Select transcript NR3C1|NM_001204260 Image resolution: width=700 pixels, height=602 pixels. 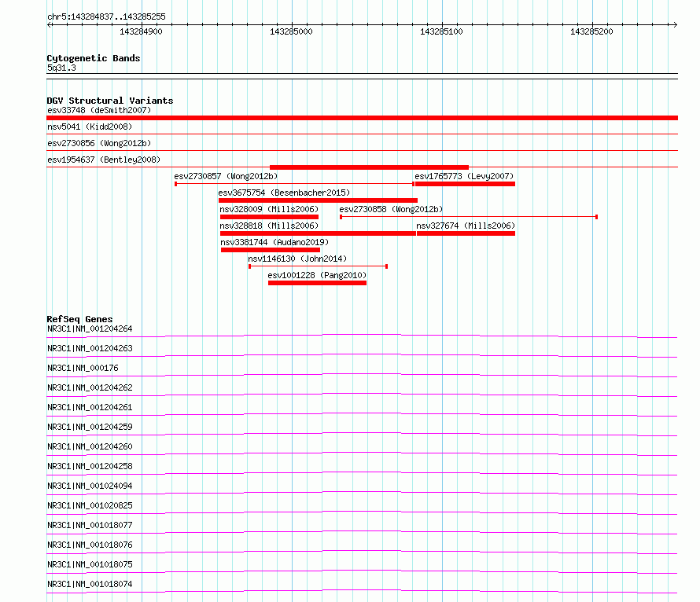pyautogui.click(x=90, y=446)
